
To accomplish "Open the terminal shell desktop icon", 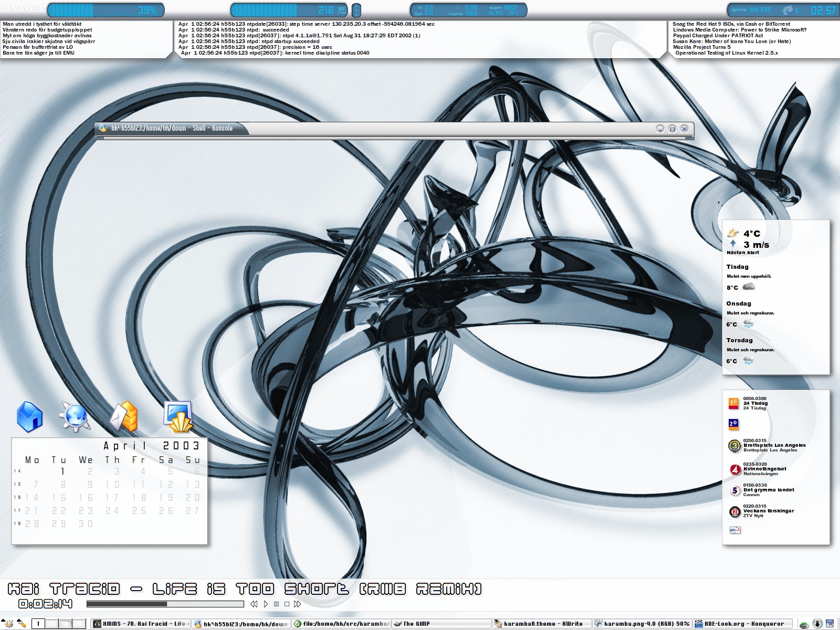I will pyautogui.click(x=178, y=417).
